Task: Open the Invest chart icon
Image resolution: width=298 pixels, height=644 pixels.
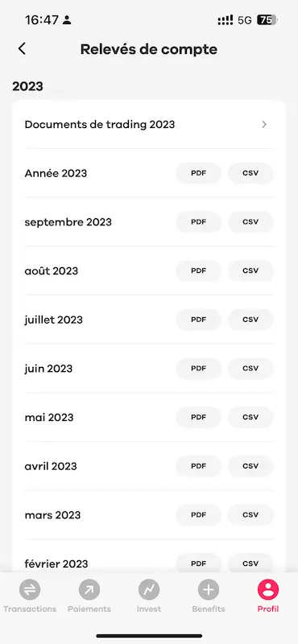Action: pos(149,590)
